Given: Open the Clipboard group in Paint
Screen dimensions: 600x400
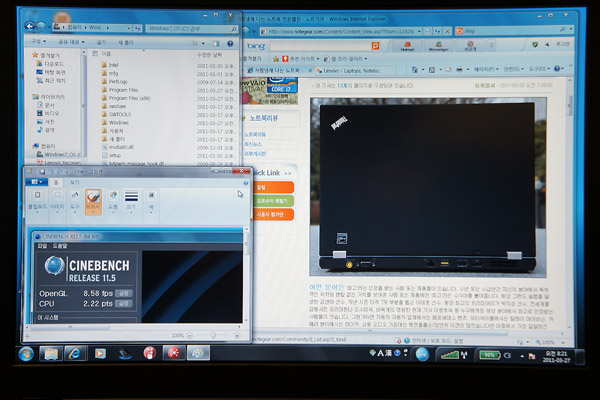Looking at the screenshot, I should coord(38,201).
